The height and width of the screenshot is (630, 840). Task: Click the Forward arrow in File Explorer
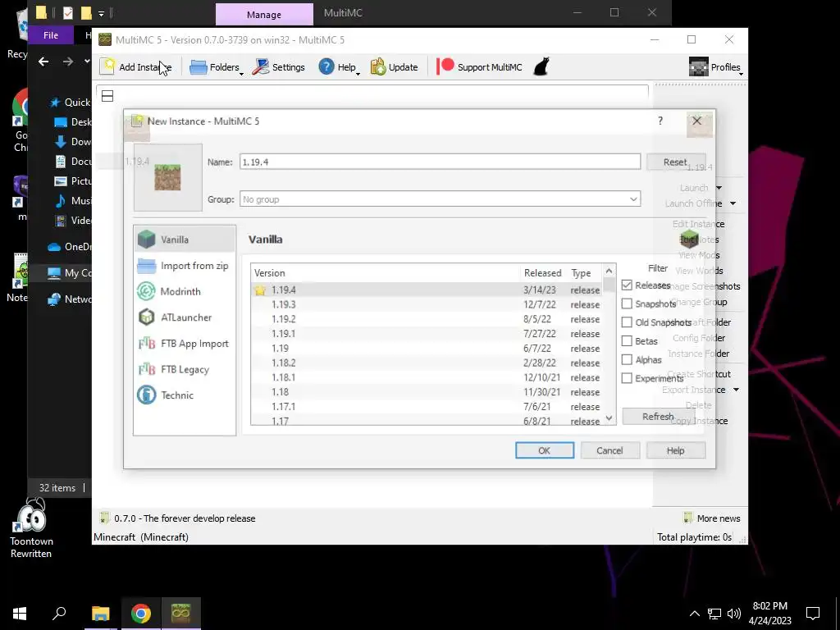point(67,62)
